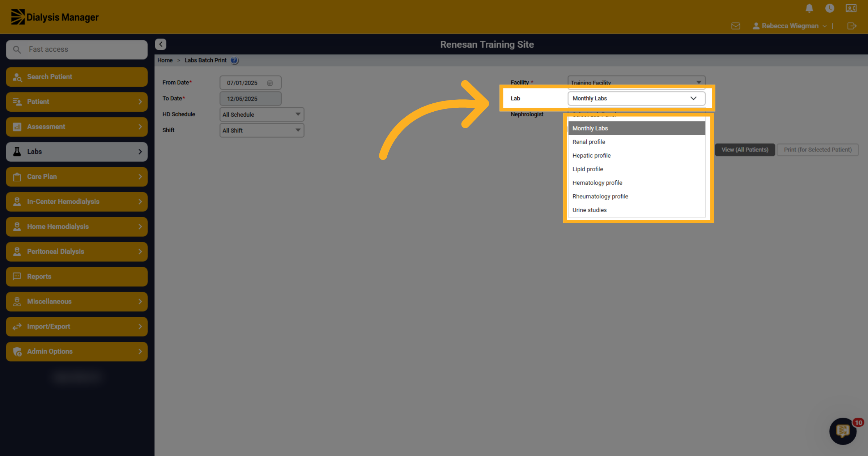This screenshot has width=868, height=456.
Task: Open the From Date calendar picker icon
Action: click(270, 83)
